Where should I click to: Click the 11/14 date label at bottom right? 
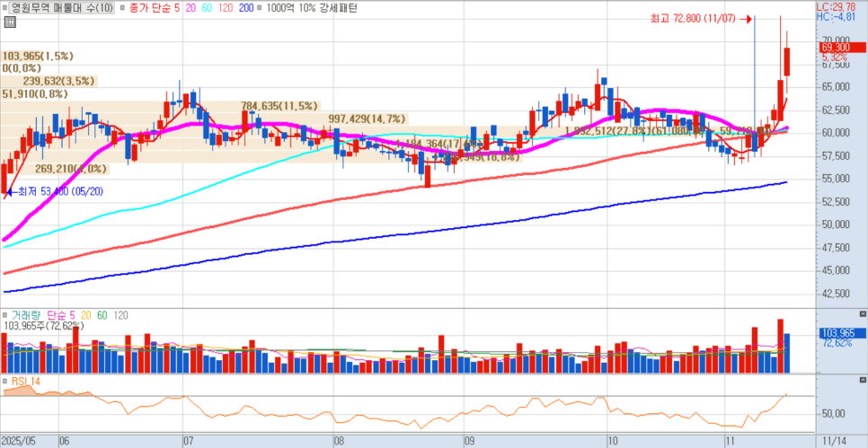833,442
